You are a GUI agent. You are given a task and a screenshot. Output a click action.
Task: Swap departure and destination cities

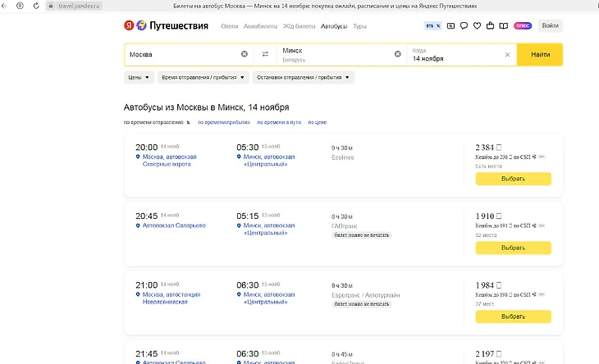coord(265,54)
